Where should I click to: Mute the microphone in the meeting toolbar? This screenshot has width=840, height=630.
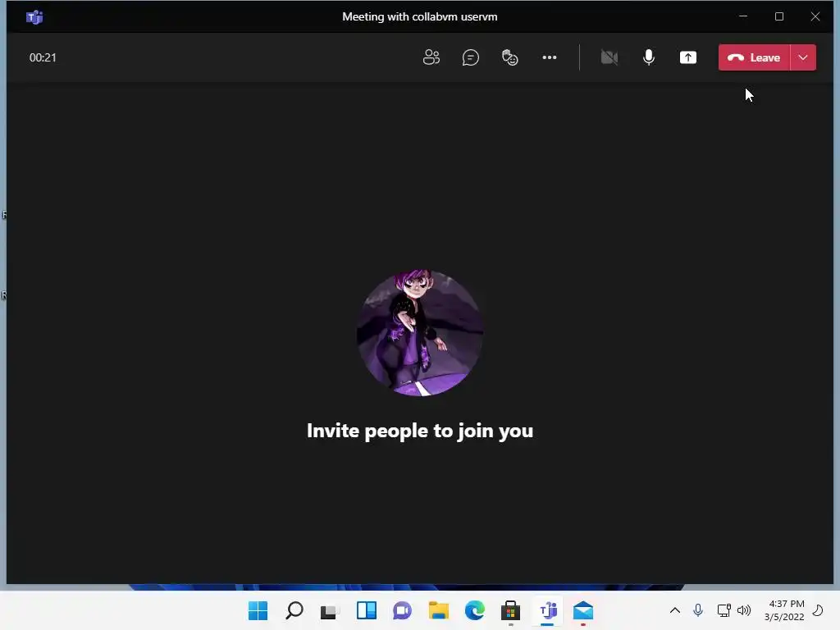click(x=649, y=57)
